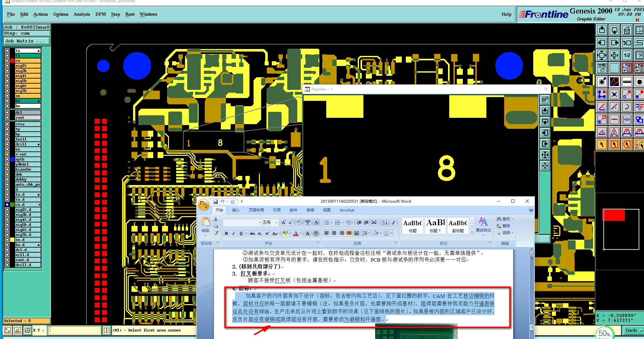Click the 替换 replace button in Word
Screen dimensions: 644x339
503,226
